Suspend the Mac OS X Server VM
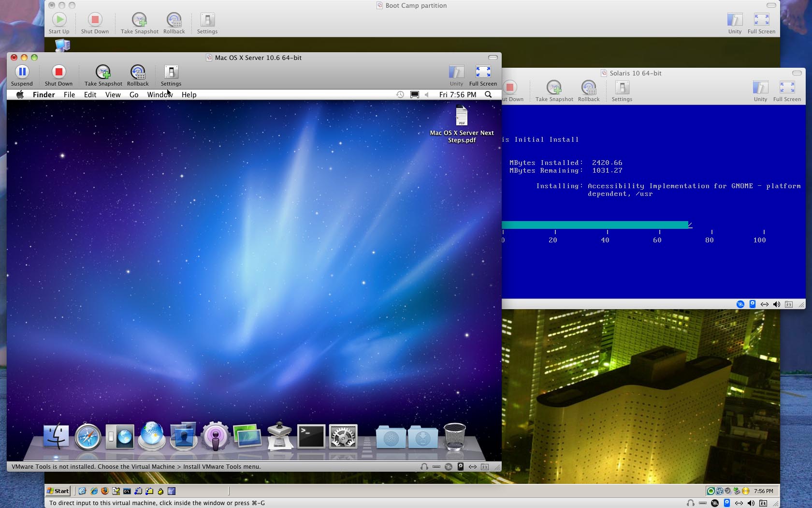 pyautogui.click(x=22, y=76)
